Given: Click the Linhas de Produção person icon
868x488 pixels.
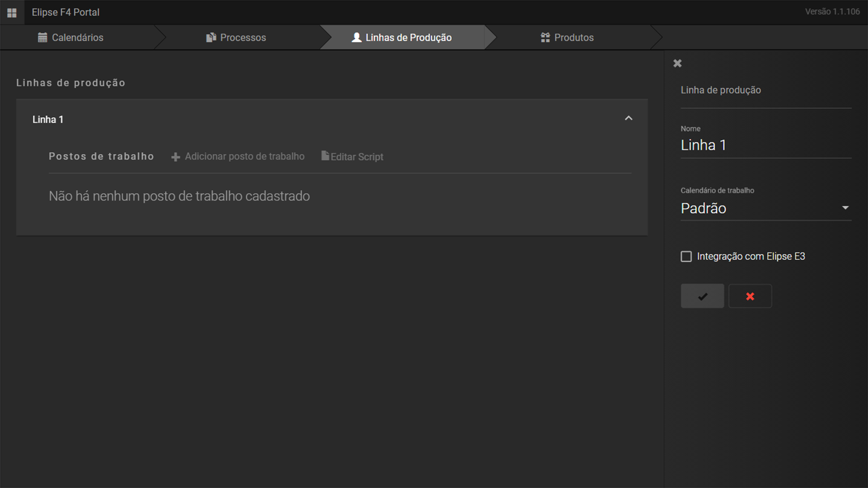Looking at the screenshot, I should [356, 37].
